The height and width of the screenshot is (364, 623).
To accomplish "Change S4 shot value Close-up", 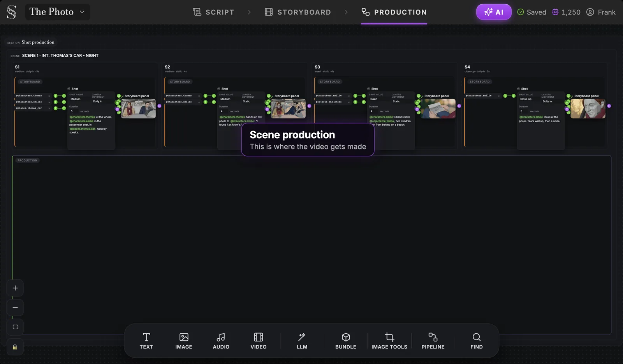I will point(529,99).
